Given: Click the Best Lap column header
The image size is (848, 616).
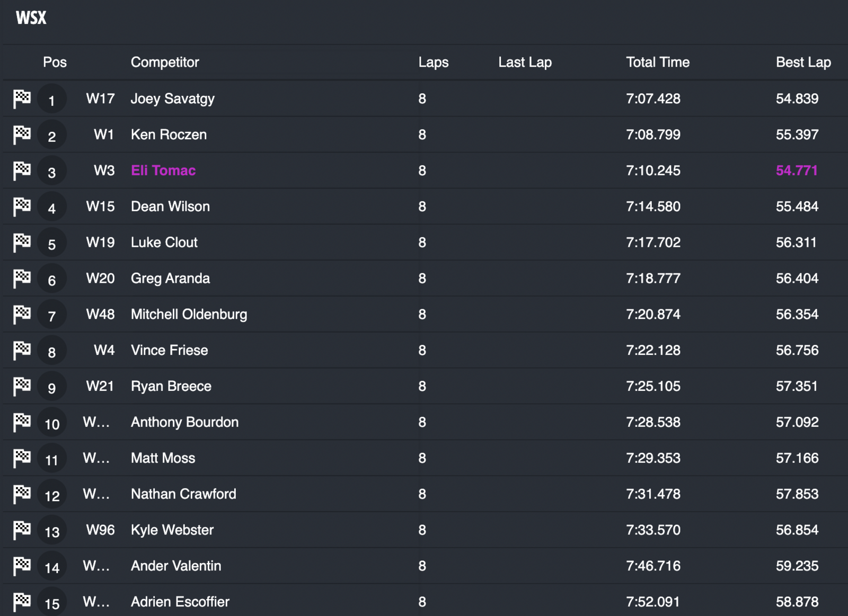Looking at the screenshot, I should (803, 63).
